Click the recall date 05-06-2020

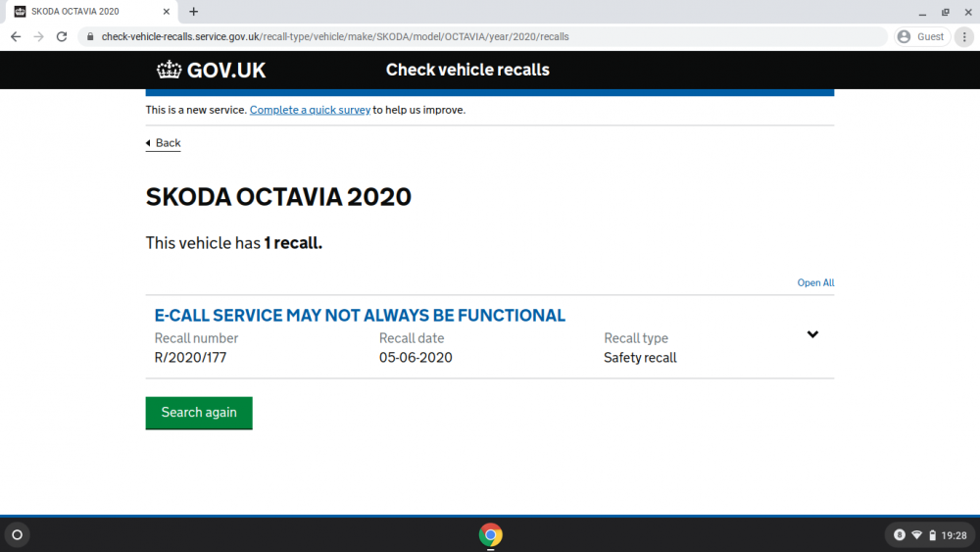(416, 358)
